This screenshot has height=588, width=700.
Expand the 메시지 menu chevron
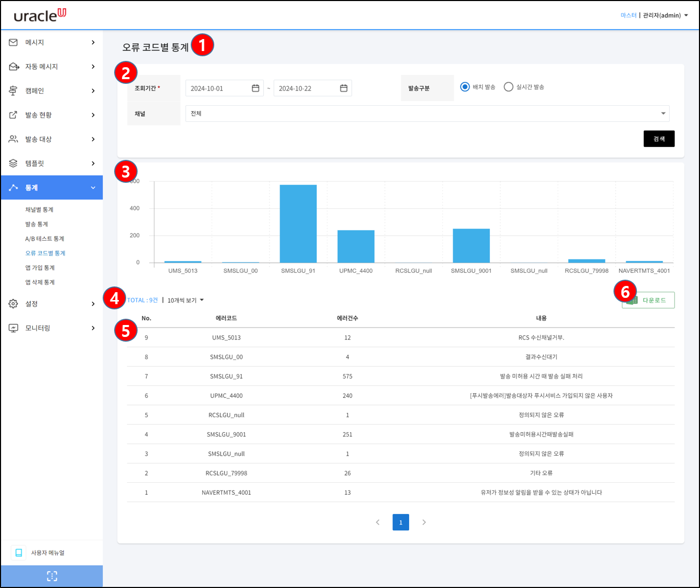tap(93, 42)
